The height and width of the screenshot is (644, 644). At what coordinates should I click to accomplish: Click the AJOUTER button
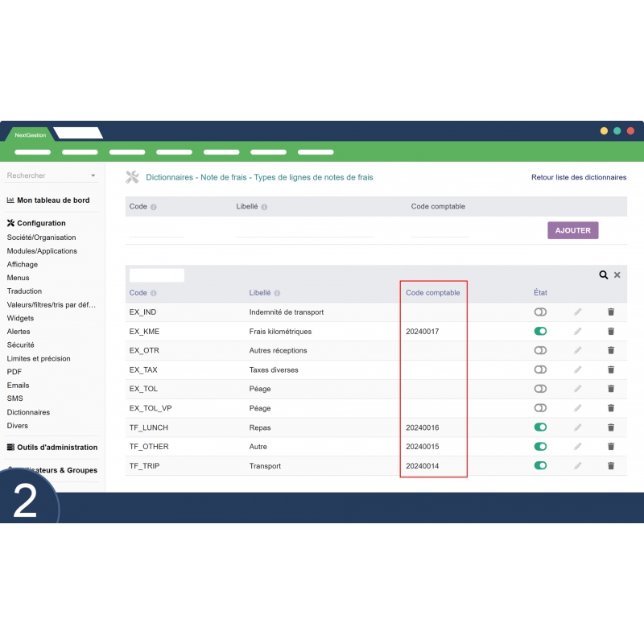(572, 230)
